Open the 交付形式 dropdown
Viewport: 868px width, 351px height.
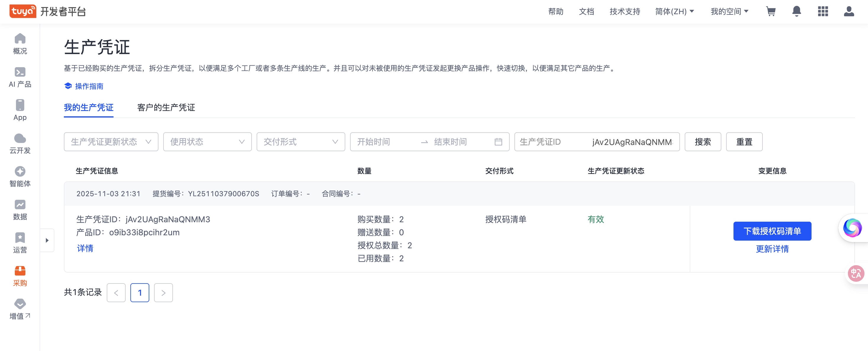(x=301, y=142)
